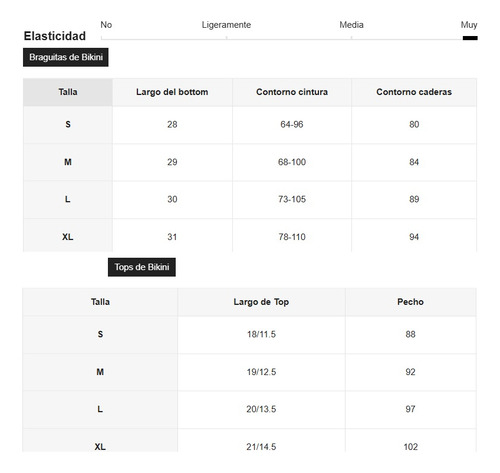
Task: Click the Media elasticity label
Action: click(x=351, y=25)
